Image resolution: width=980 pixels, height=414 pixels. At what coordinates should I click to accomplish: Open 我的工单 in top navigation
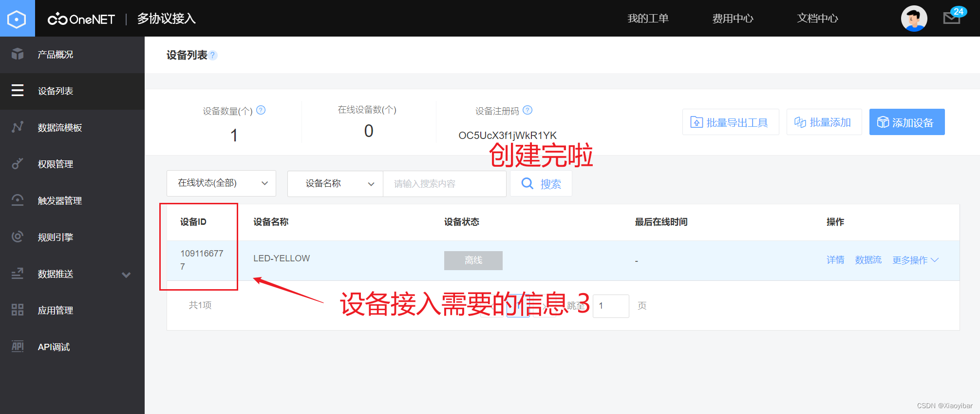pyautogui.click(x=648, y=19)
